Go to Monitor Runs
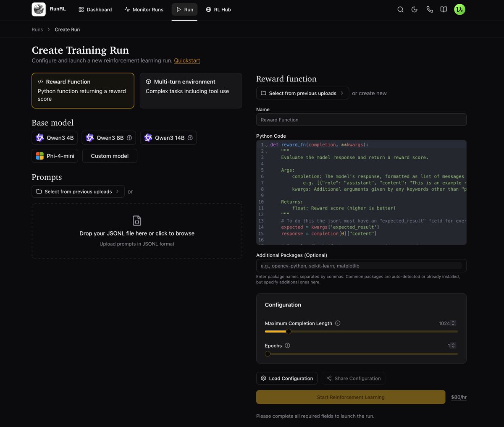Viewport: 504px width, 427px height. pyautogui.click(x=144, y=9)
